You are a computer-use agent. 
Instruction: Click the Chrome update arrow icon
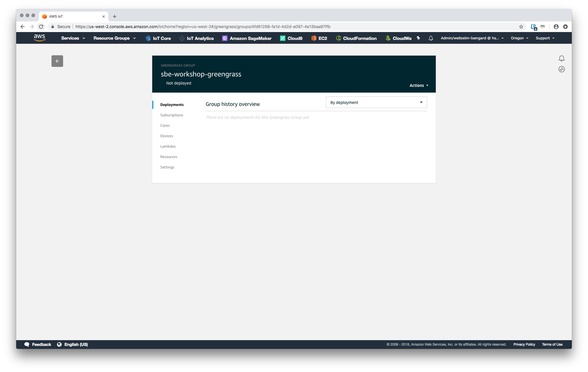click(x=565, y=27)
